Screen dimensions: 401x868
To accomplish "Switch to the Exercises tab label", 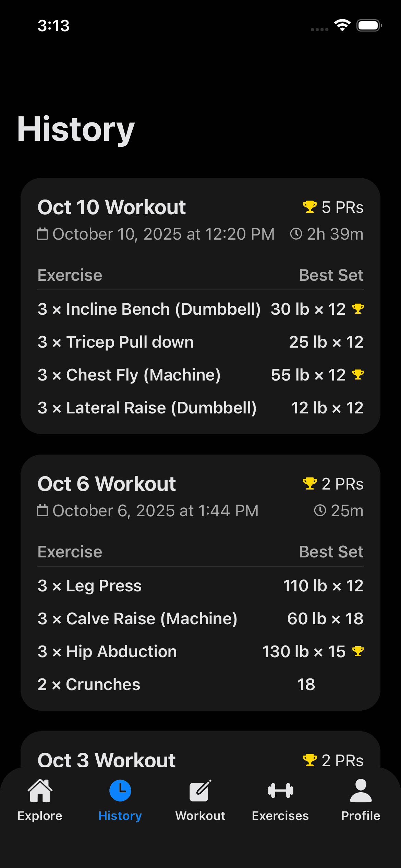I will pyautogui.click(x=280, y=816).
